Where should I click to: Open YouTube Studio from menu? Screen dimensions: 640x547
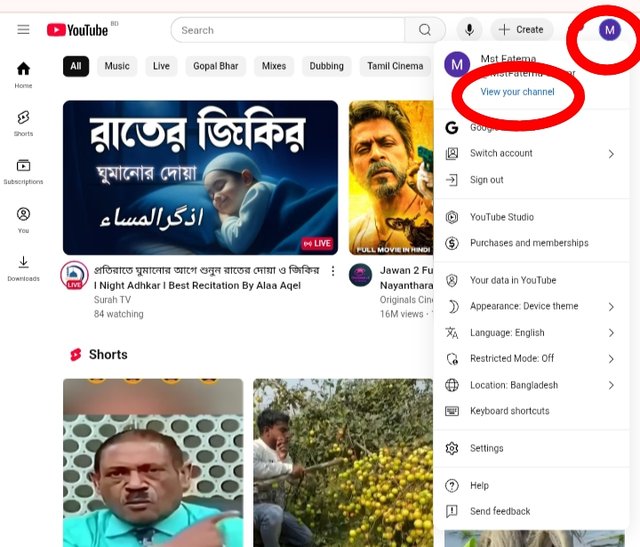531,217
